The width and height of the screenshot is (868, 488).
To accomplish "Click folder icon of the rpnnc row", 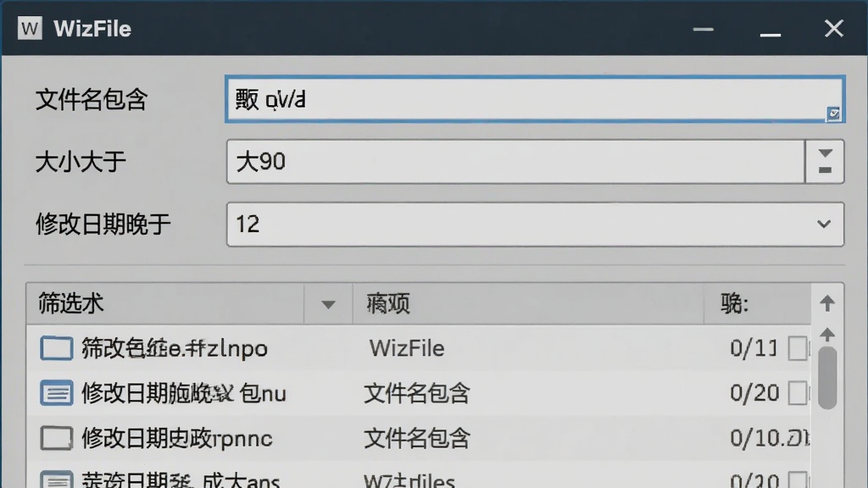I will coord(57,438).
